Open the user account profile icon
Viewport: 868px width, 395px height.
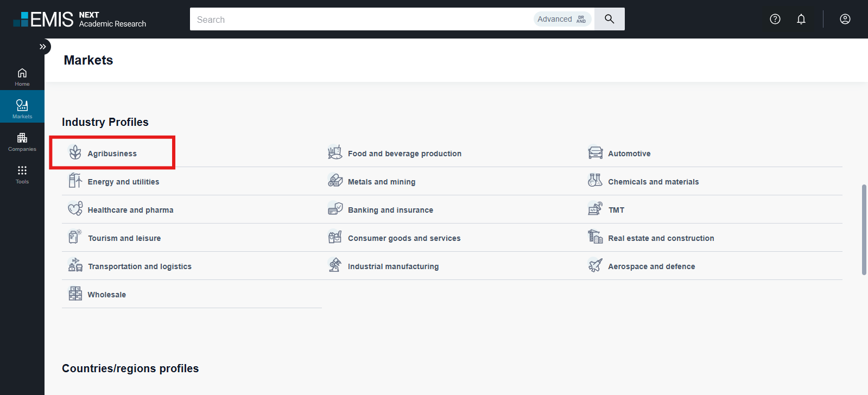click(x=845, y=19)
